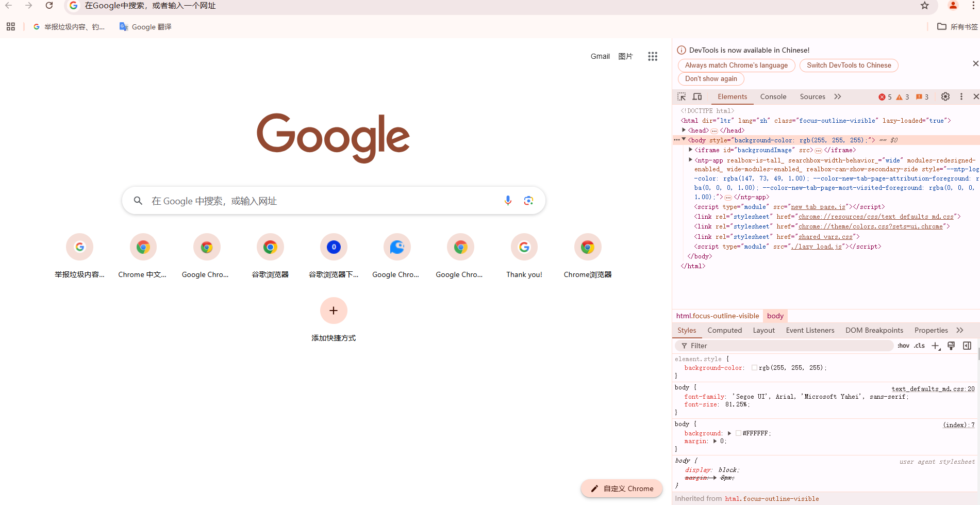Click Switch DevTools to Chinese button
Screen dimensions: 980x505
849,65
